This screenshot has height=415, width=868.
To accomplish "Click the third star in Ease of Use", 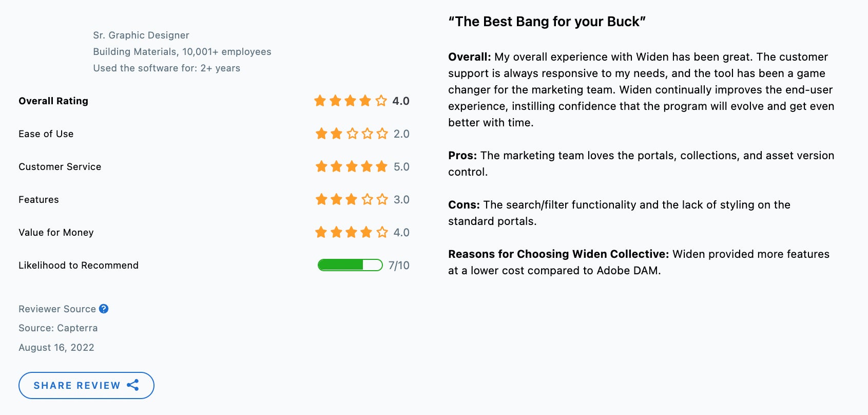I will pyautogui.click(x=352, y=134).
